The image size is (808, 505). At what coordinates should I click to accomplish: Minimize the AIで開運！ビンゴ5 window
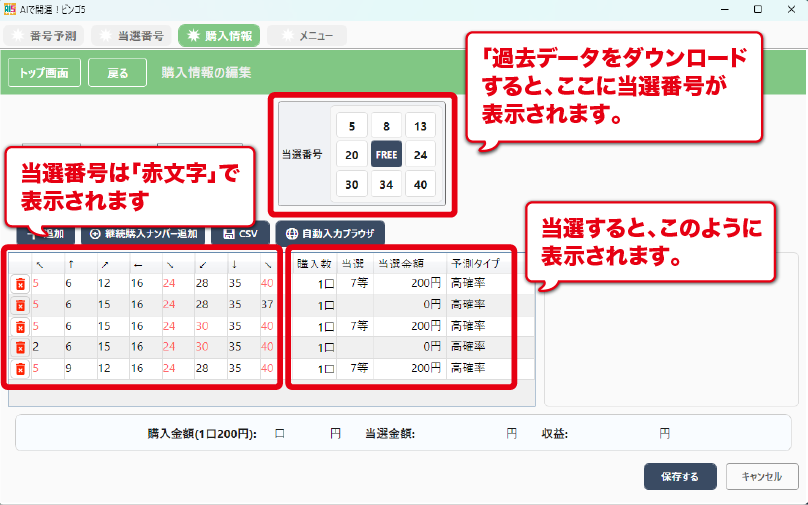[x=725, y=9]
